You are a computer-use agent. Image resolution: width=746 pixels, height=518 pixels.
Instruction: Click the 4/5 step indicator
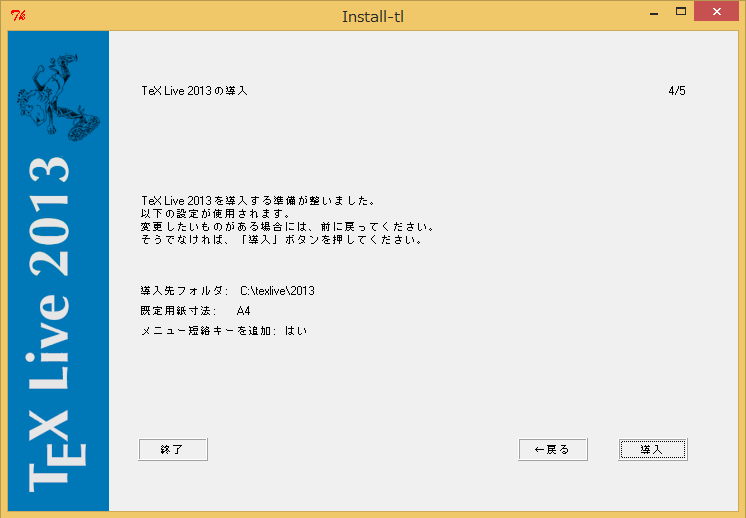pos(677,91)
